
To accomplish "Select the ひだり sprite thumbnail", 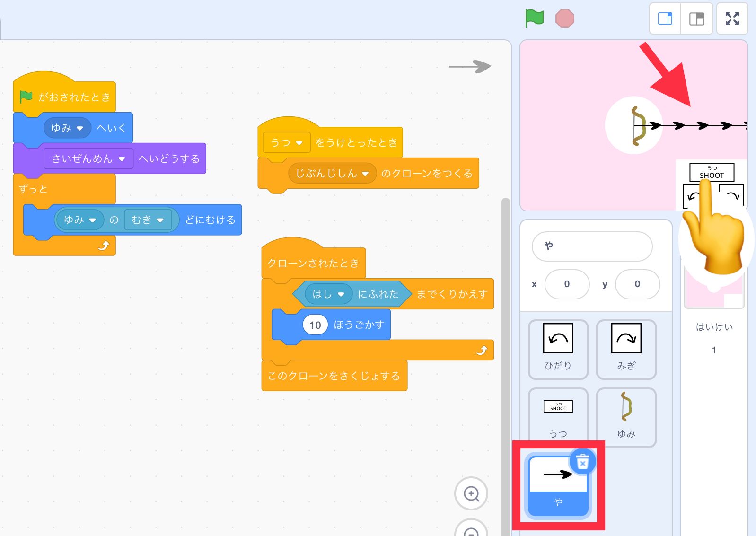I will tap(558, 349).
